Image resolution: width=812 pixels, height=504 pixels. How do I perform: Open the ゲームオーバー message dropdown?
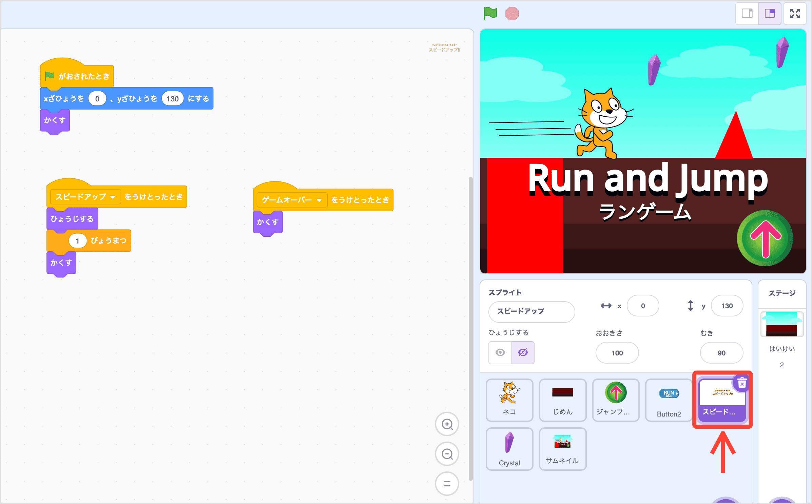292,200
